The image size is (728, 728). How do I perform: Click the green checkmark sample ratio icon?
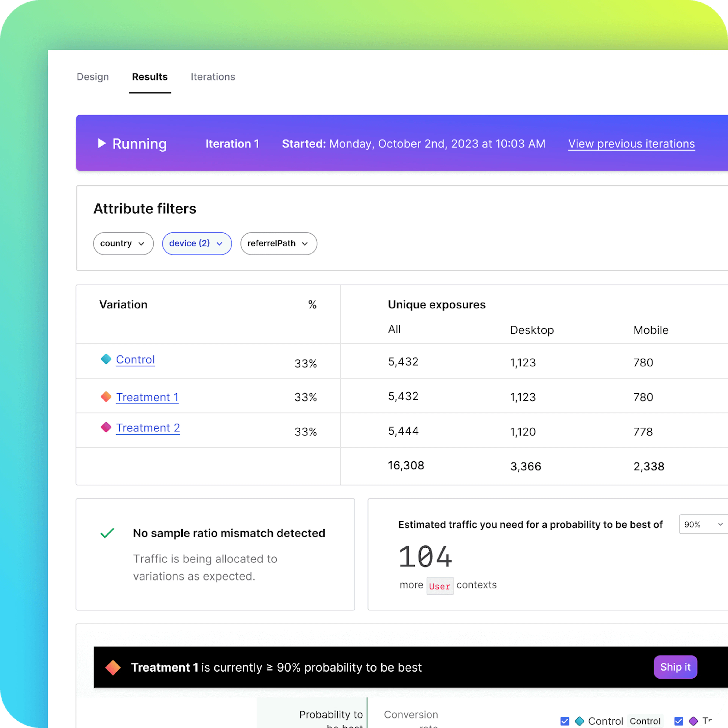[x=107, y=533]
